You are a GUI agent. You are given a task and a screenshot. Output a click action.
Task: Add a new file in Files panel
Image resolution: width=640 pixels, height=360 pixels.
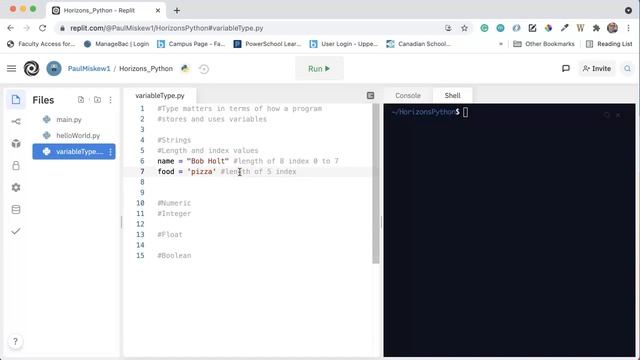tap(81, 100)
